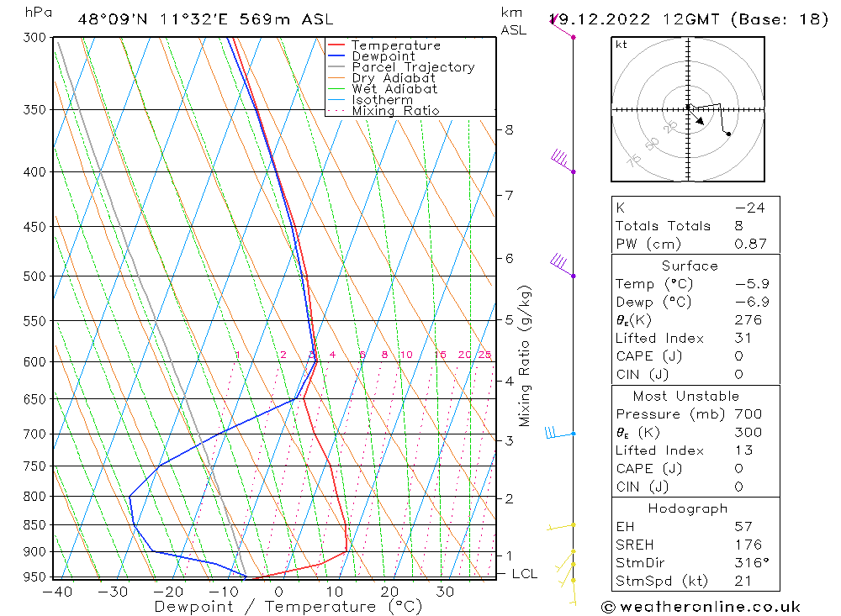Click the '500' pressure level label
The width and height of the screenshot is (841, 616).
[x=34, y=276]
